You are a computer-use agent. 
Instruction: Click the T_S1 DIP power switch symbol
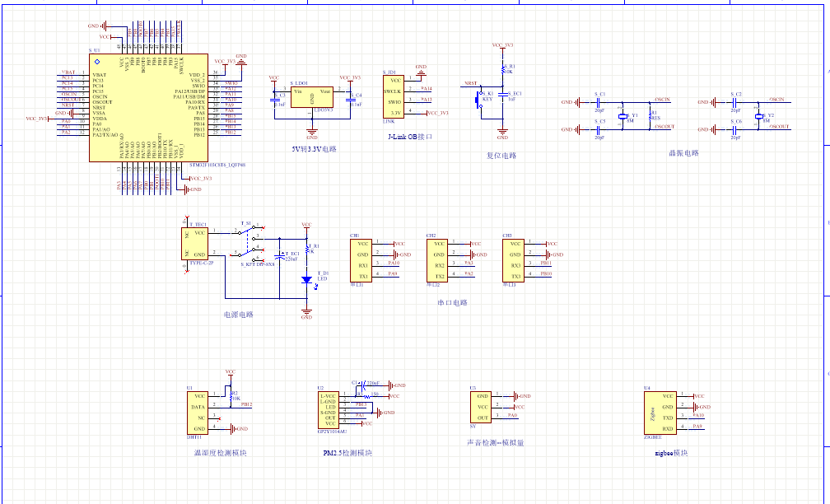point(247,240)
